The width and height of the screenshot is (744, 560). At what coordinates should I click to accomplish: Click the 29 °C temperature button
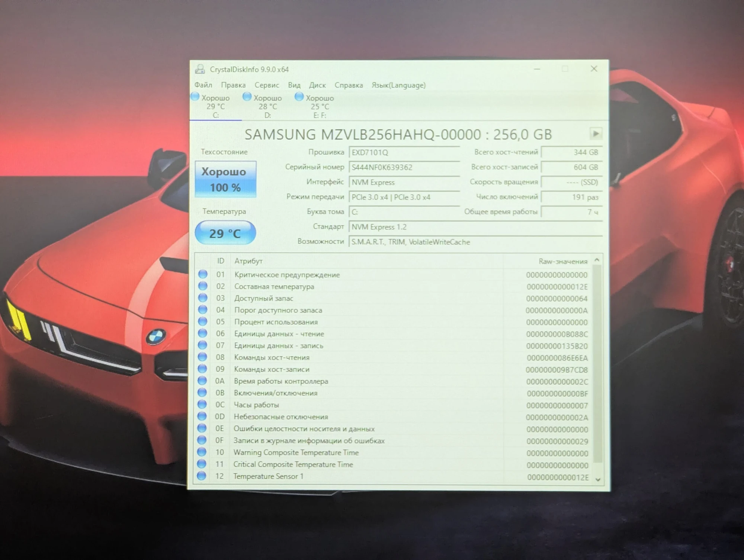[225, 233]
